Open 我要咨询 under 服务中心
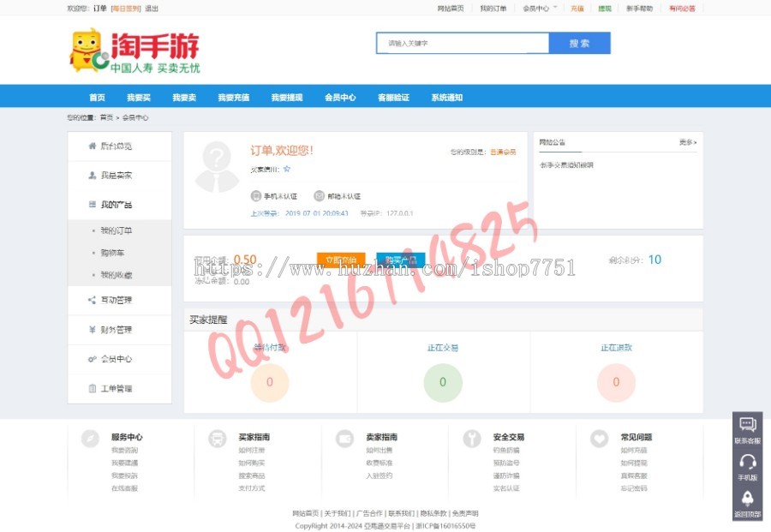This screenshot has height=532, width=771. (x=124, y=450)
